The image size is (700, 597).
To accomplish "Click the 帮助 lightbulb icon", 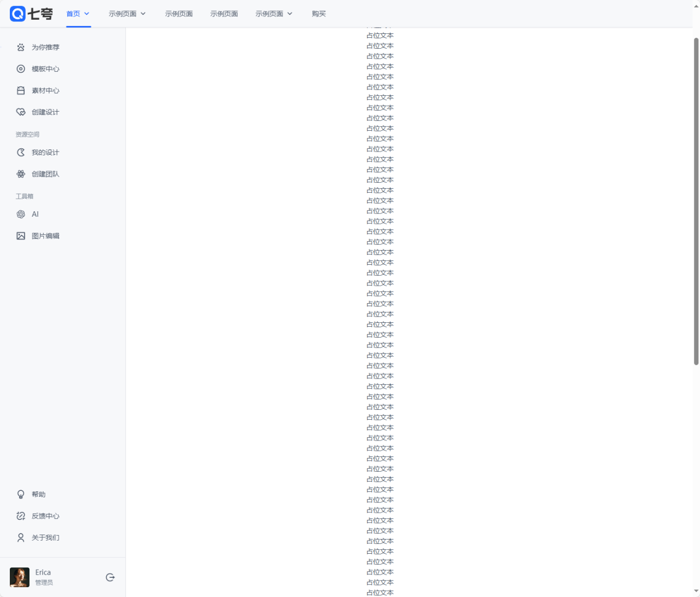I will click(21, 495).
